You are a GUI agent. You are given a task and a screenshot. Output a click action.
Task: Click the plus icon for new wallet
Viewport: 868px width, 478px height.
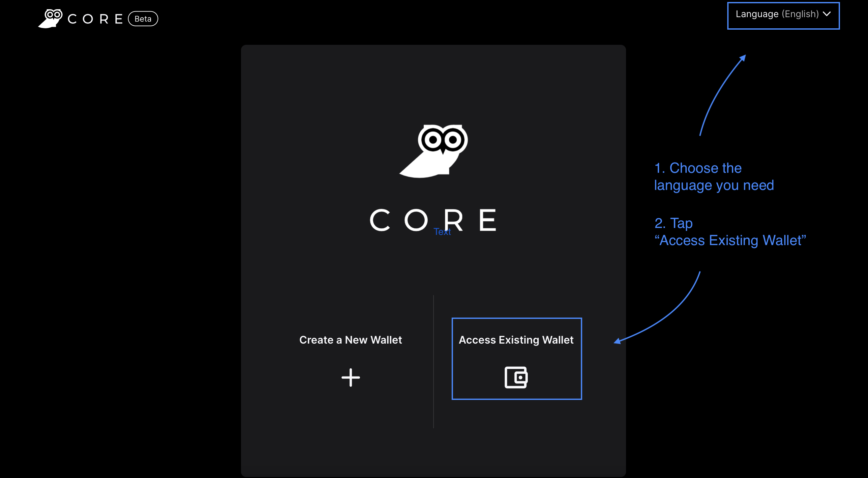(x=350, y=377)
